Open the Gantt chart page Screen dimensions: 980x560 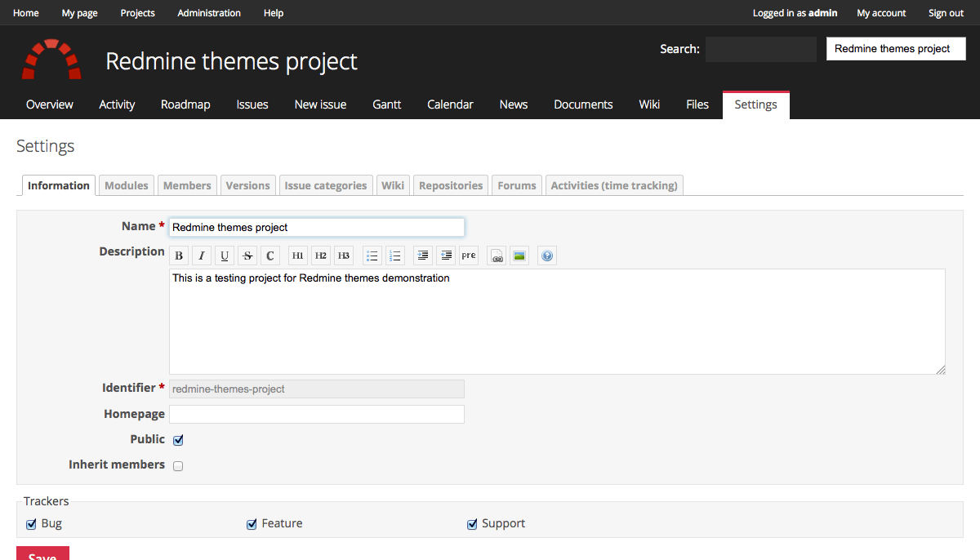point(387,104)
